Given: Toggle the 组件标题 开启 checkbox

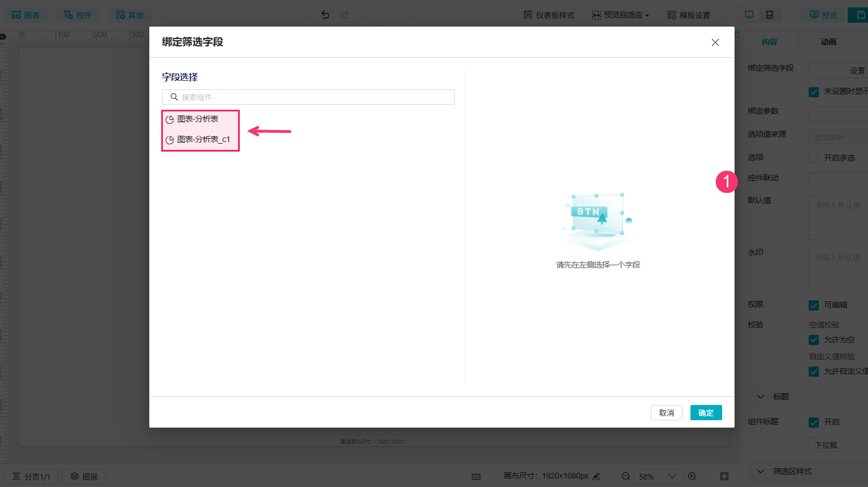Looking at the screenshot, I should click(x=814, y=423).
